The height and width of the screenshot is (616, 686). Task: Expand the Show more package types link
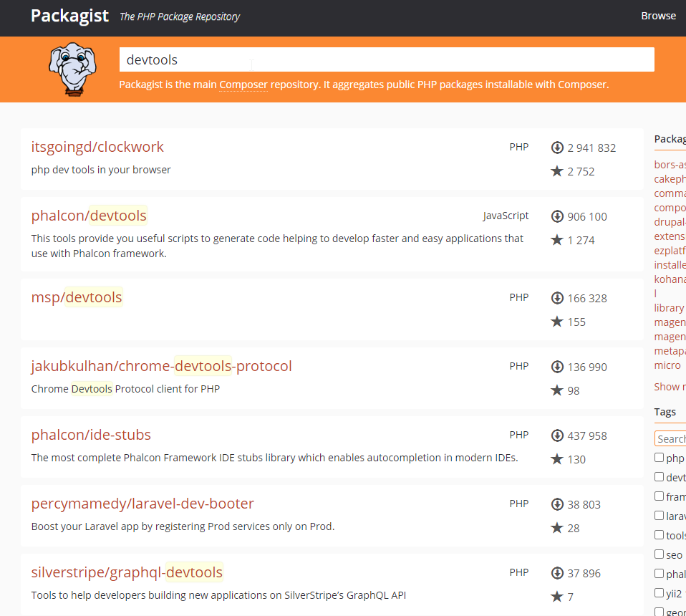point(670,387)
